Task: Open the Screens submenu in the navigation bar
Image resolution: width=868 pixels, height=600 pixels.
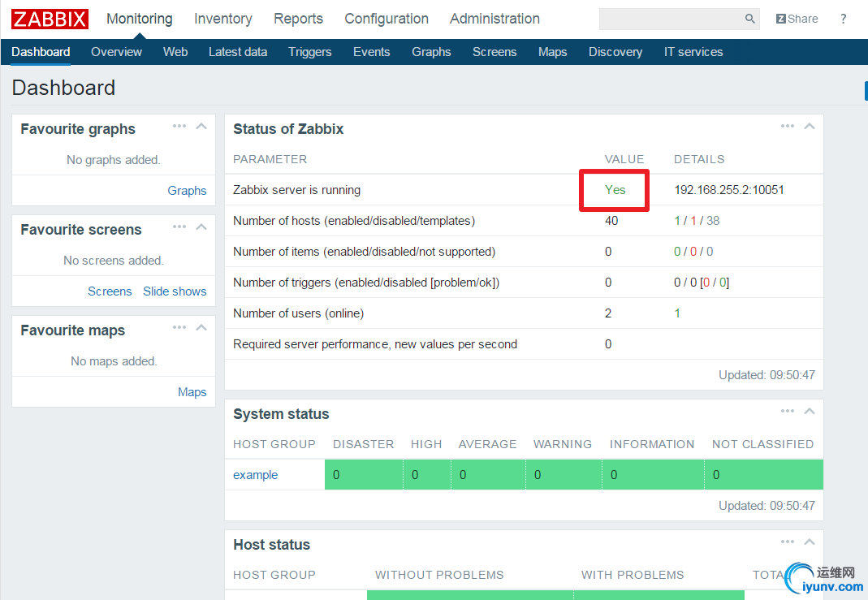Action: (494, 52)
